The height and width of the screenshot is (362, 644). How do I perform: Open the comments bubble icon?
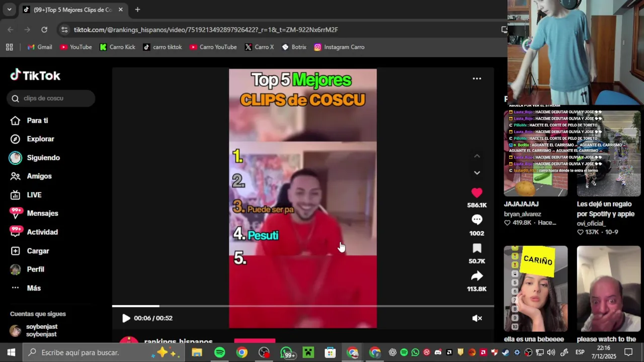click(476, 220)
